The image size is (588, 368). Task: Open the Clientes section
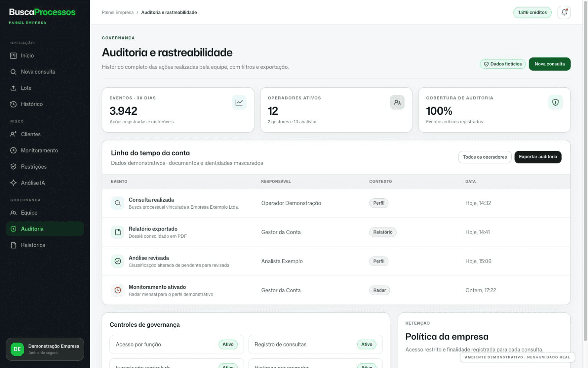point(45,134)
